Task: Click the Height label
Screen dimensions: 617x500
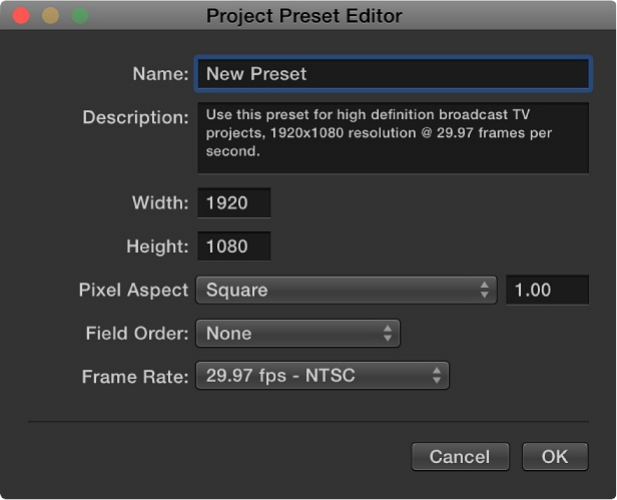Action: click(157, 246)
